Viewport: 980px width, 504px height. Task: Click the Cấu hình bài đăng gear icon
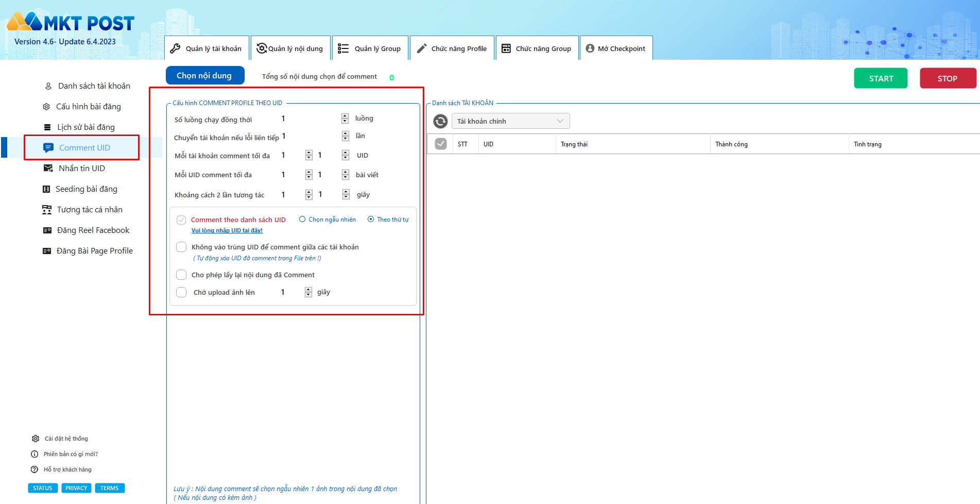[46, 107]
